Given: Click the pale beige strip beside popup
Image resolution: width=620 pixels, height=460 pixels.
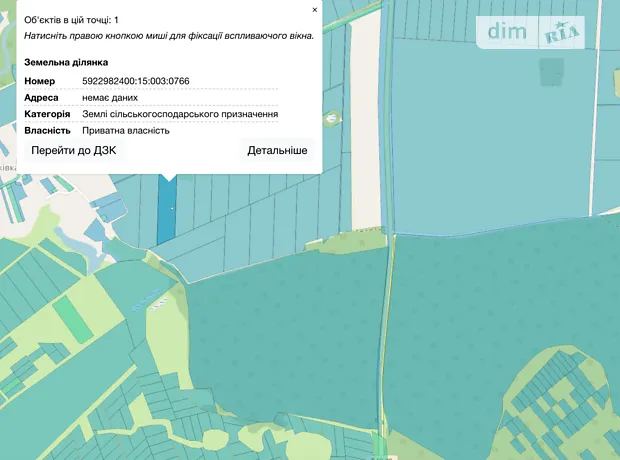Looking at the screenshot, I should coord(366,120).
